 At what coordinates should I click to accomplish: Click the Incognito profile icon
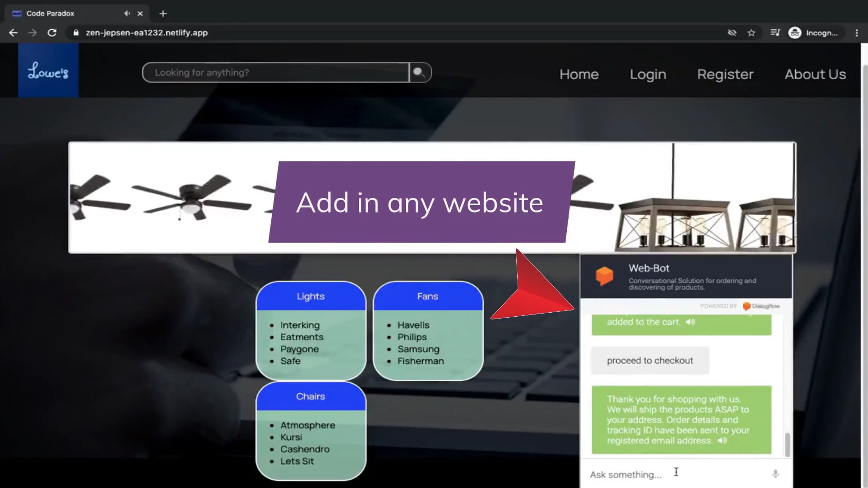(x=795, y=33)
